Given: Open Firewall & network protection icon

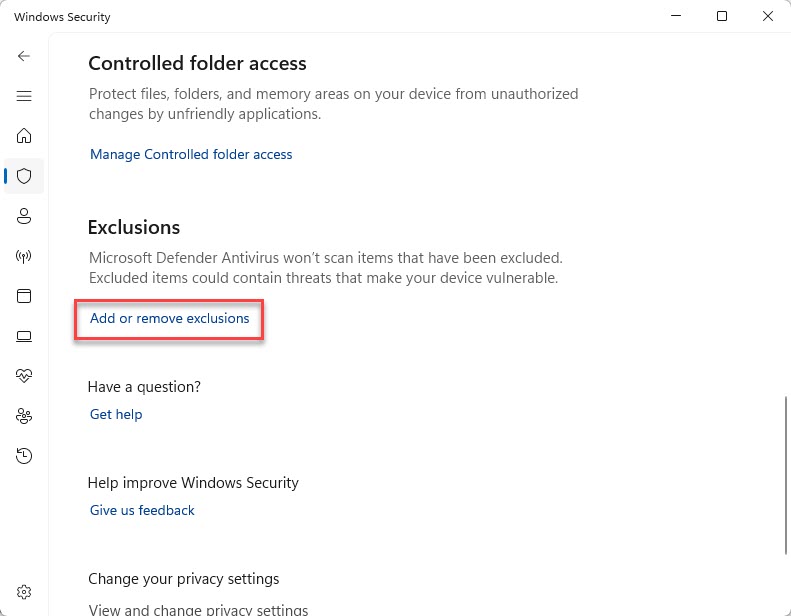Looking at the screenshot, I should 24,256.
